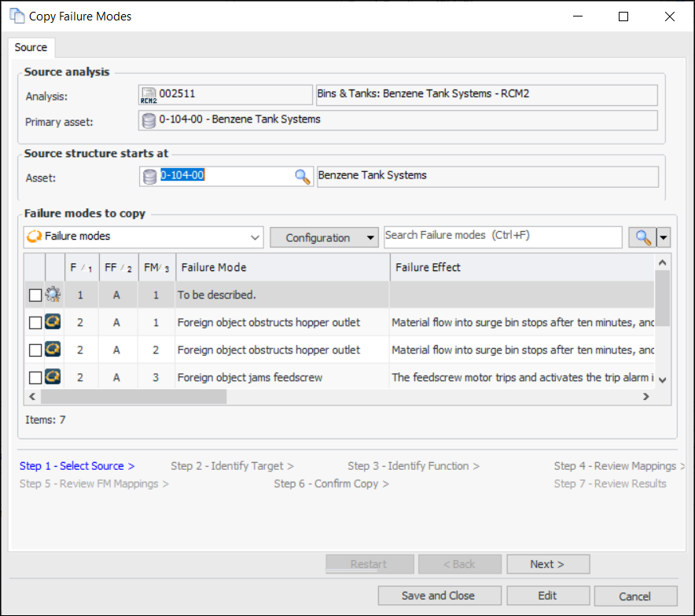
Task: Click the search magnifier button for Failure modes
Action: 643,237
